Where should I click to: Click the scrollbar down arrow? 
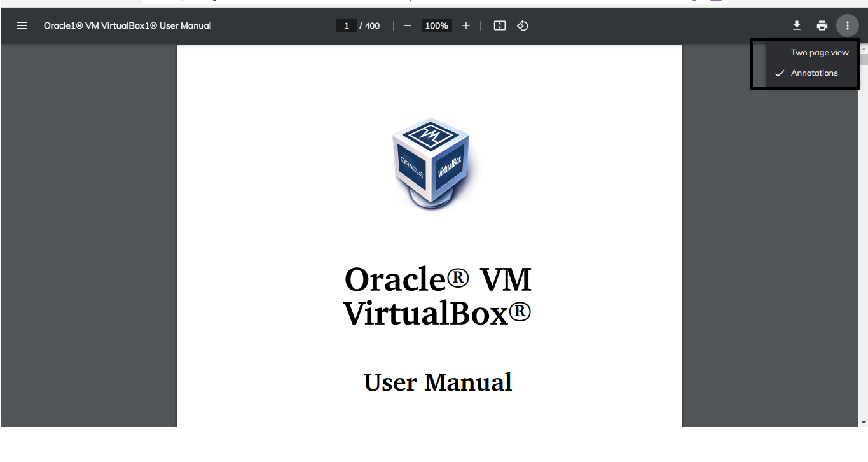coord(863,422)
